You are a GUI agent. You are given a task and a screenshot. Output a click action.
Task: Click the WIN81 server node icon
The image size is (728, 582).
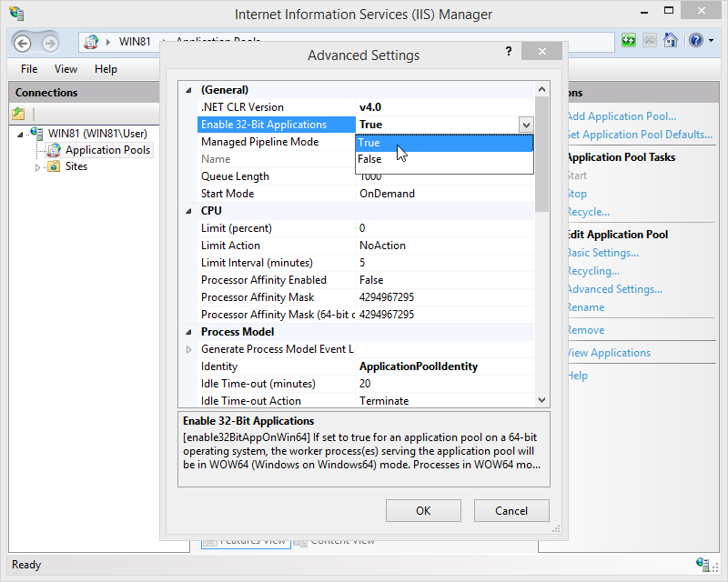37,133
